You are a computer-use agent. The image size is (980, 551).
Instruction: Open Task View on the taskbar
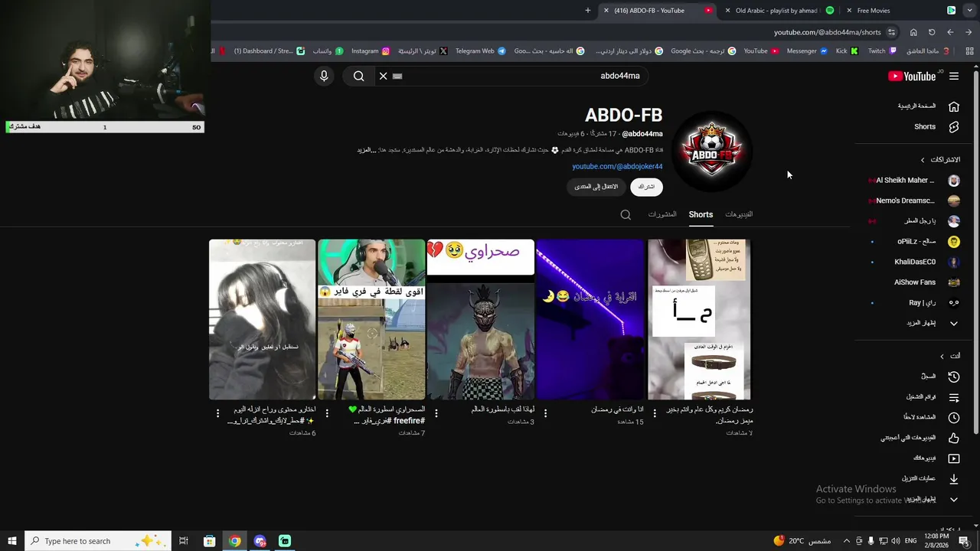pyautogui.click(x=184, y=541)
